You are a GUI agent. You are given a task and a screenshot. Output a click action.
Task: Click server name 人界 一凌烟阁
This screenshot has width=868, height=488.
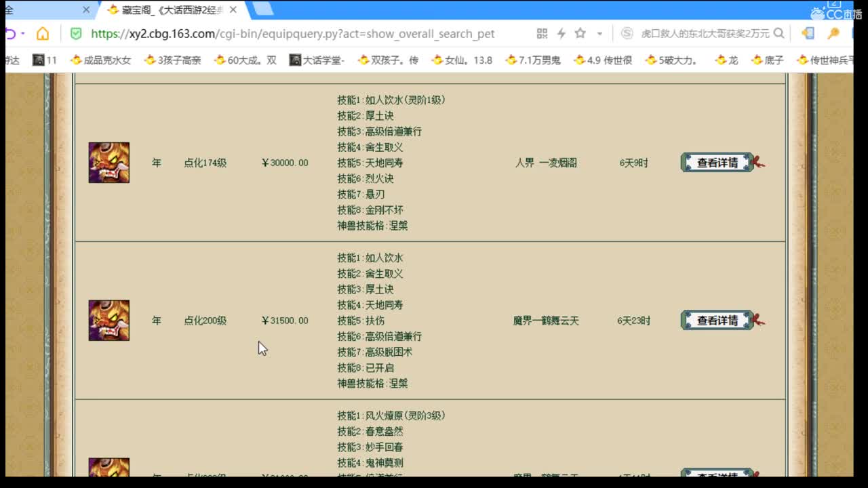click(546, 163)
